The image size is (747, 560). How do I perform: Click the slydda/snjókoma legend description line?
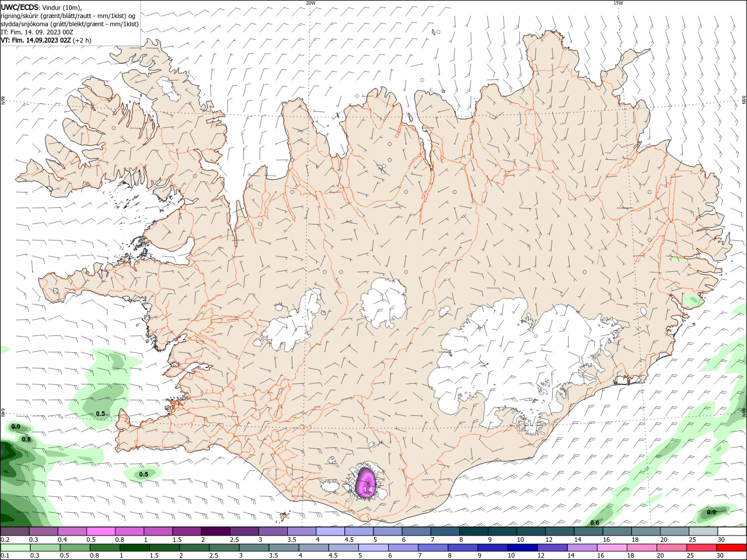(x=69, y=24)
